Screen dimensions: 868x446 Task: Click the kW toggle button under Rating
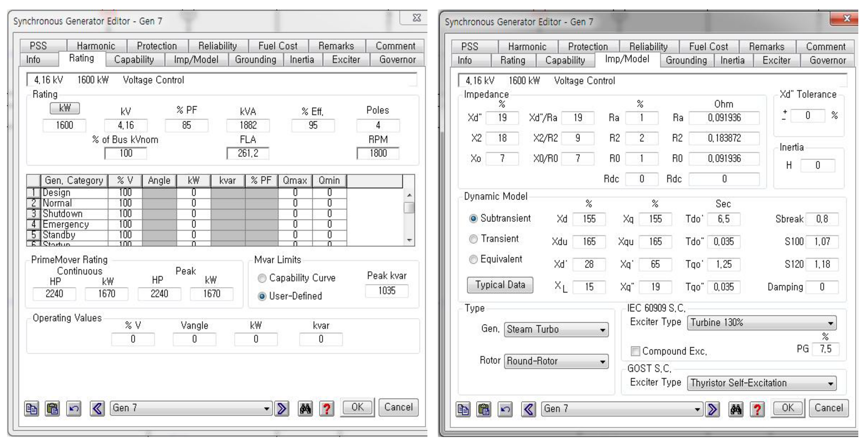[65, 108]
